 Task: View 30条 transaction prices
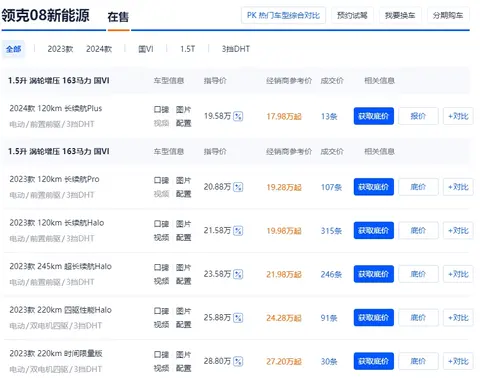[329, 361]
